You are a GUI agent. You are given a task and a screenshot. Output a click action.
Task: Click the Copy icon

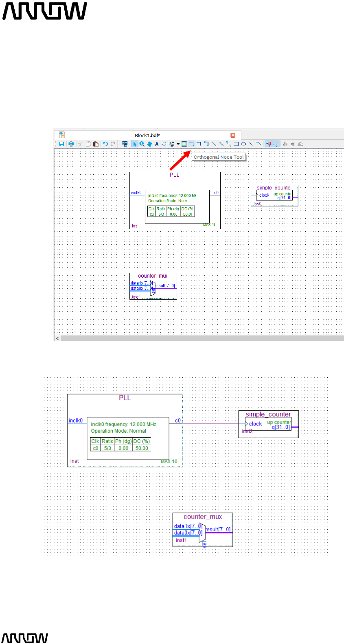pyautogui.click(x=88, y=144)
